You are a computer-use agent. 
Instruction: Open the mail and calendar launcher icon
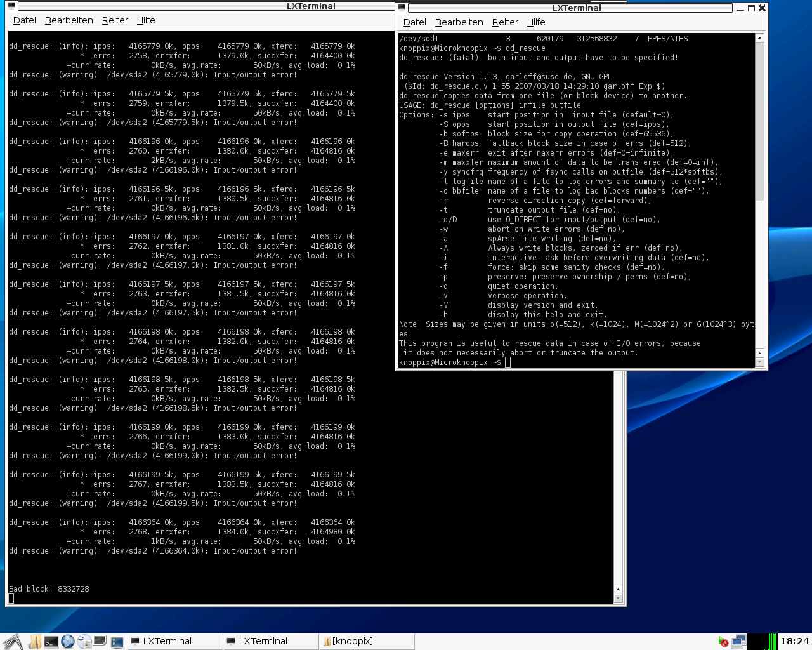click(x=84, y=642)
